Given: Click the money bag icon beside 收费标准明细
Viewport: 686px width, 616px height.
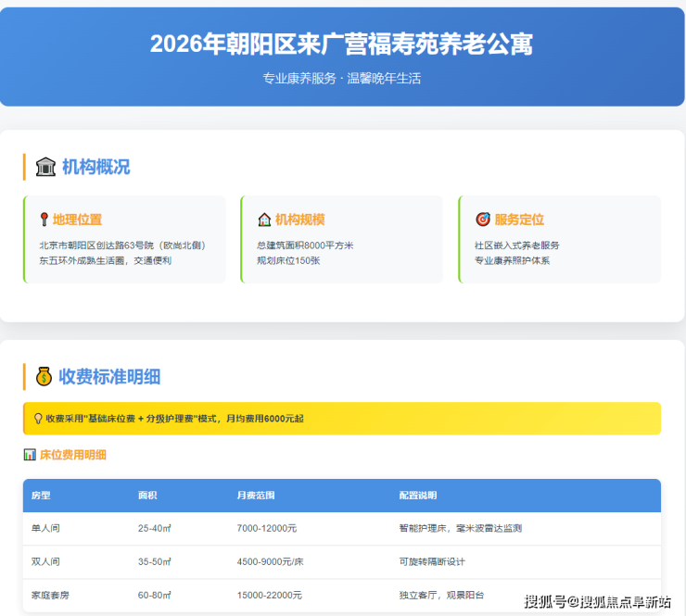Looking at the screenshot, I should click(44, 376).
